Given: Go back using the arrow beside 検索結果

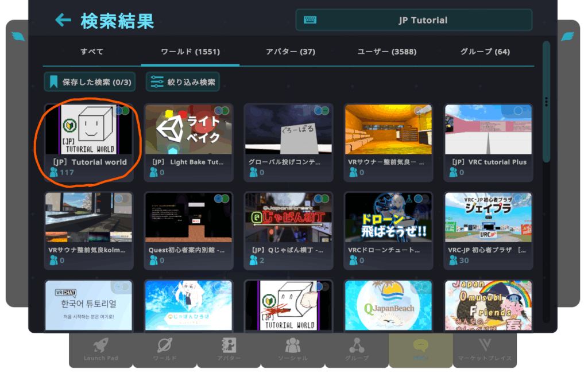Looking at the screenshot, I should point(63,20).
